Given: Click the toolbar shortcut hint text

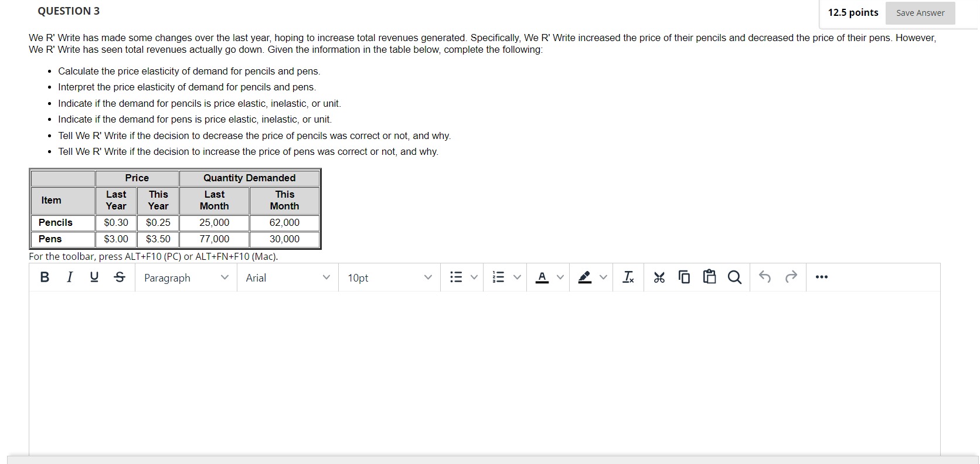Looking at the screenshot, I should [154, 256].
